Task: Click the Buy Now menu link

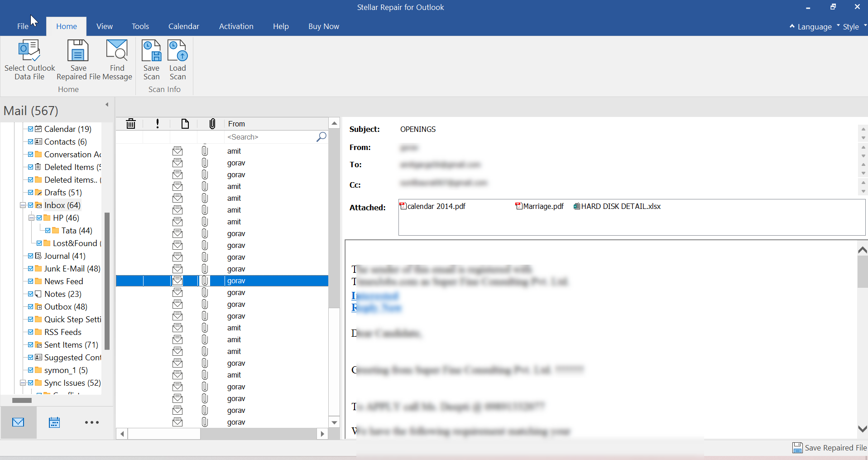Action: (x=323, y=26)
